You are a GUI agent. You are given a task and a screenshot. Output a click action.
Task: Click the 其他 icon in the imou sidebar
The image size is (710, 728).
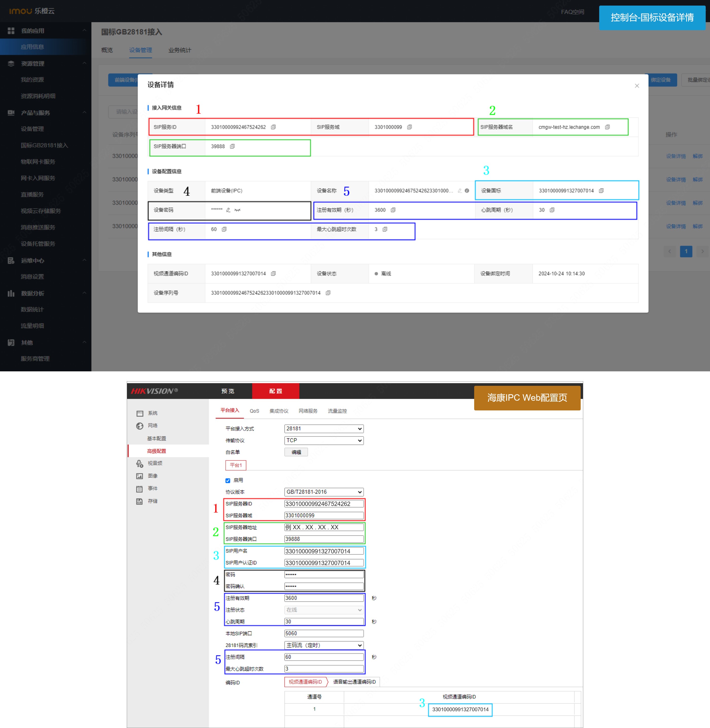(x=11, y=343)
